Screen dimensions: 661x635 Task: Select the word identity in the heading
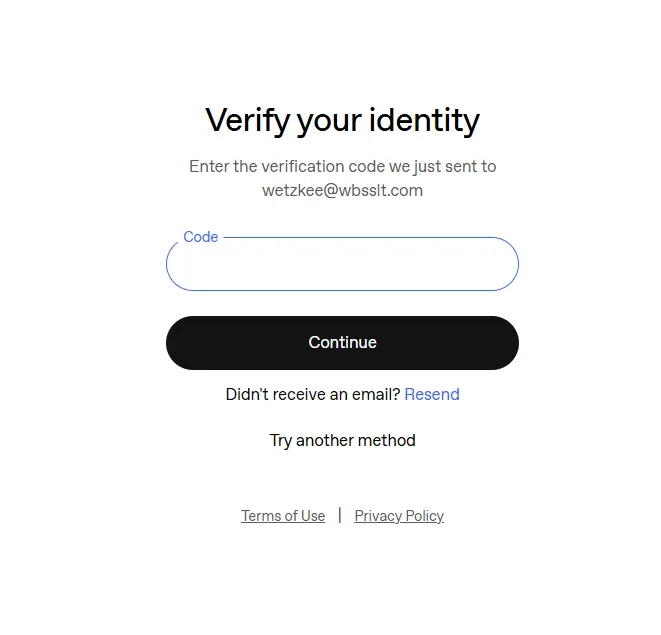point(425,121)
